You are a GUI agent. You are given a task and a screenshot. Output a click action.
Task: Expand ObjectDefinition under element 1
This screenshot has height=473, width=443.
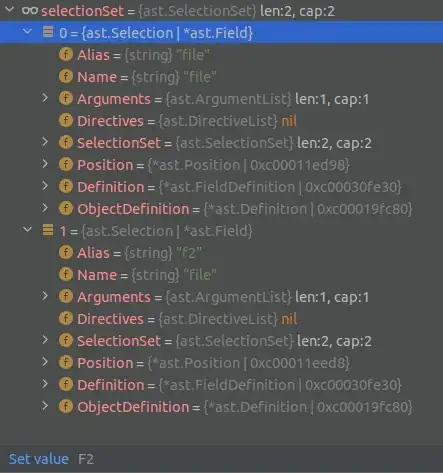45,406
